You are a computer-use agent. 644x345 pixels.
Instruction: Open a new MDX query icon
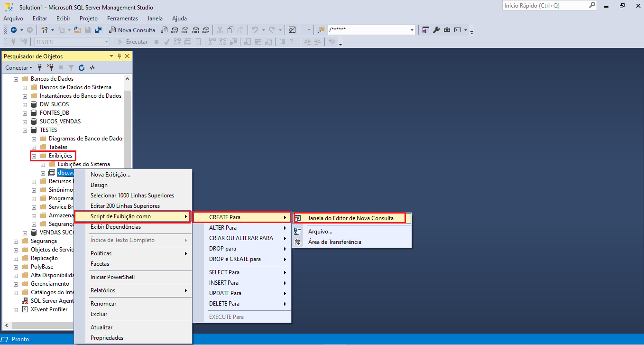(x=175, y=30)
